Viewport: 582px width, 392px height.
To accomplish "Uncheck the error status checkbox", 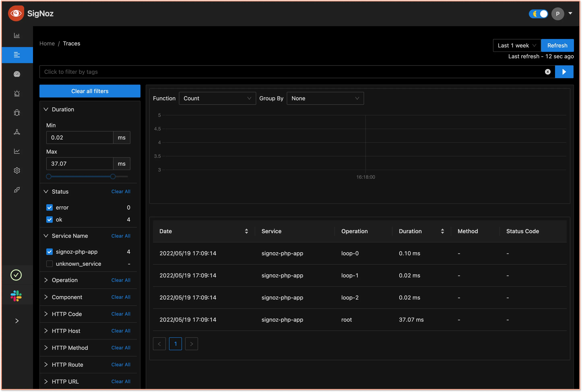I will click(x=49, y=207).
